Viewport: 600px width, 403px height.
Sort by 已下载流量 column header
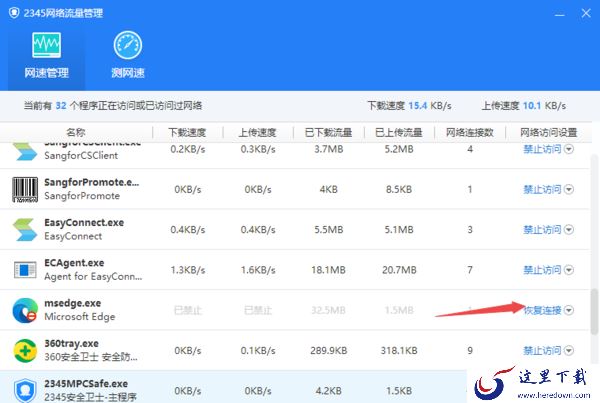328,132
